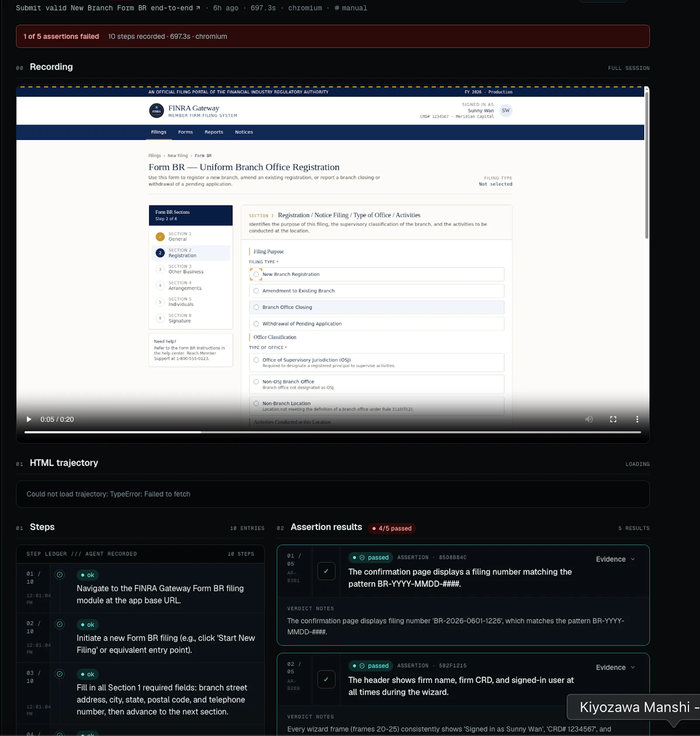Open the Forms nav tab
This screenshot has height=736, width=700.
point(185,132)
